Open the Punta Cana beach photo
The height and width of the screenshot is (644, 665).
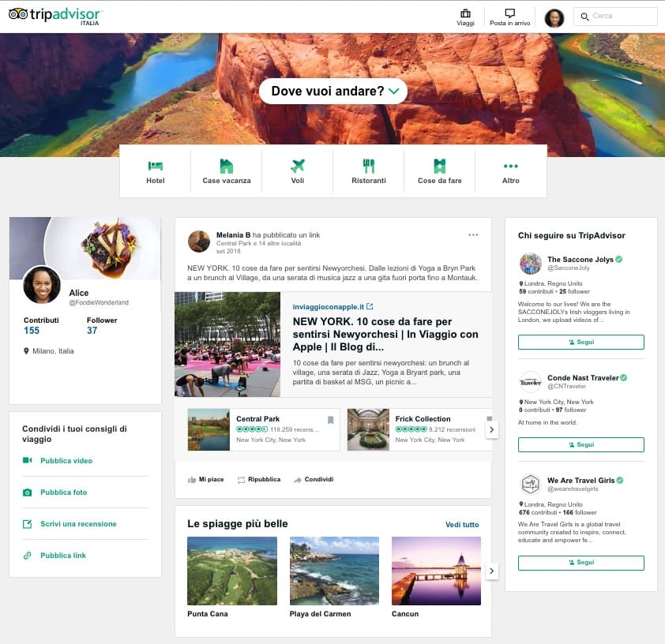point(232,571)
